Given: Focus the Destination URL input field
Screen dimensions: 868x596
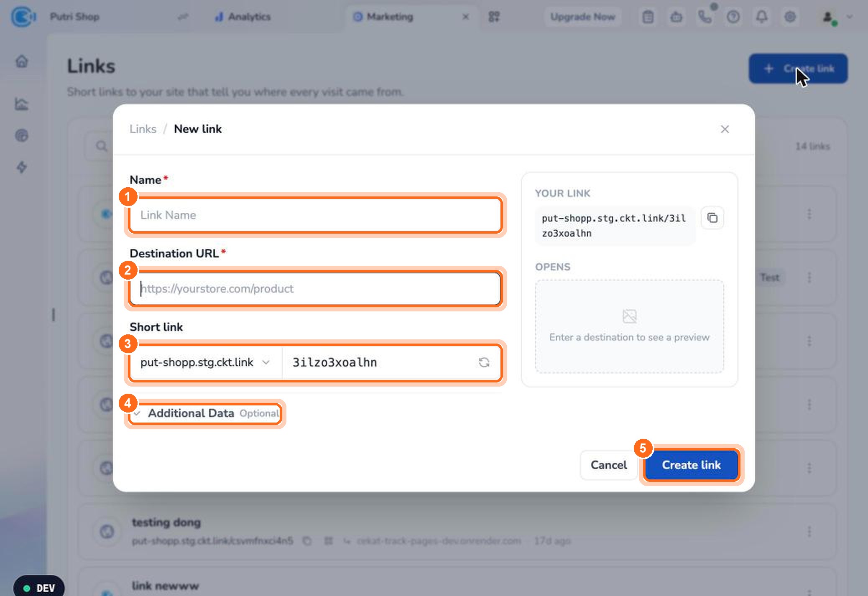Looking at the screenshot, I should pos(315,289).
